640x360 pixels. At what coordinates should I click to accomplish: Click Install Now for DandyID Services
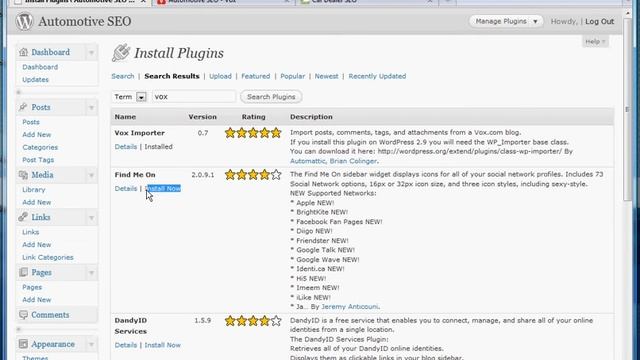pos(162,345)
